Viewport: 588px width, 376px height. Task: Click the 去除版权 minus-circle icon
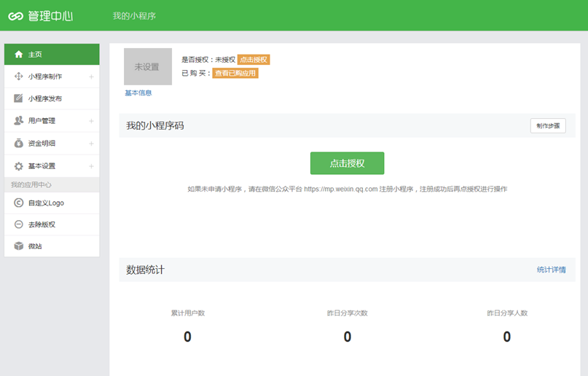point(18,224)
